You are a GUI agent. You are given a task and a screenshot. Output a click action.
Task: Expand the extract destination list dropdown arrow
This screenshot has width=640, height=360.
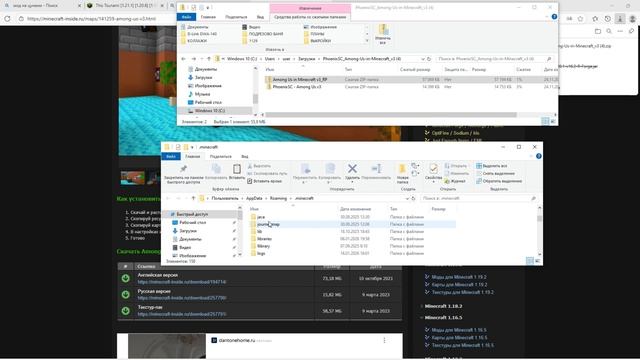click(x=367, y=41)
